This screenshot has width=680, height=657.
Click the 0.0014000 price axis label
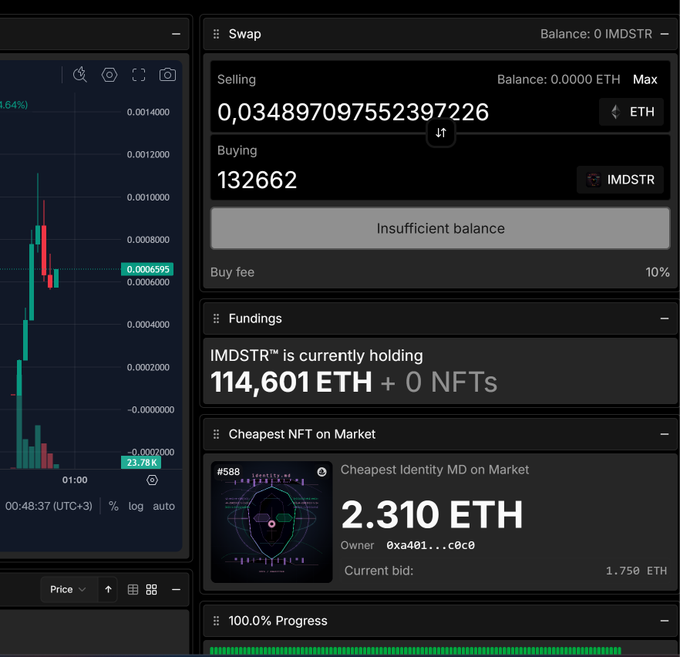click(148, 112)
